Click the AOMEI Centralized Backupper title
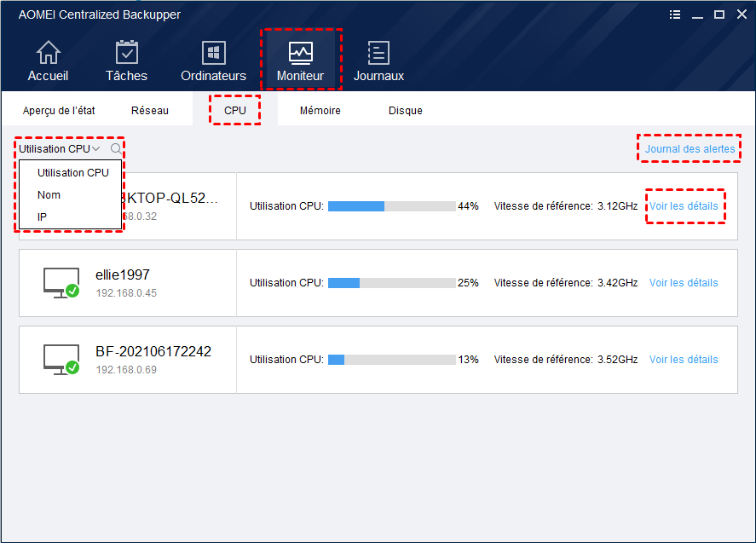756x543 pixels. [x=100, y=14]
